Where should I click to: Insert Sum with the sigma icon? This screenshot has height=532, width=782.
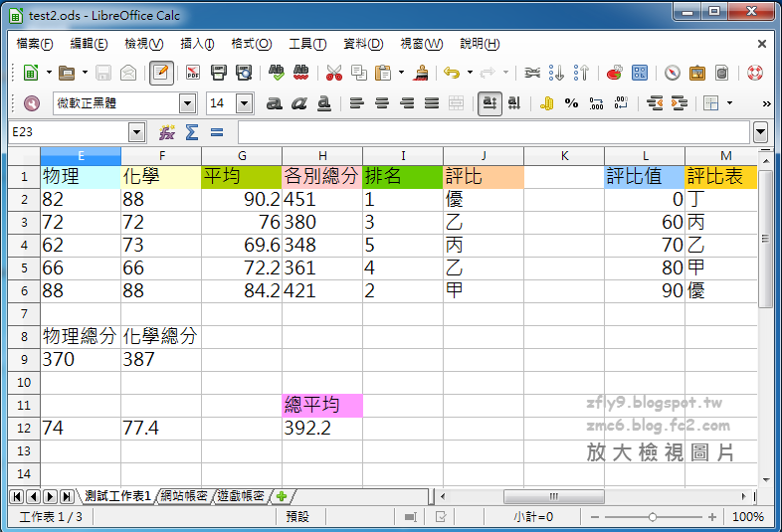pos(191,132)
